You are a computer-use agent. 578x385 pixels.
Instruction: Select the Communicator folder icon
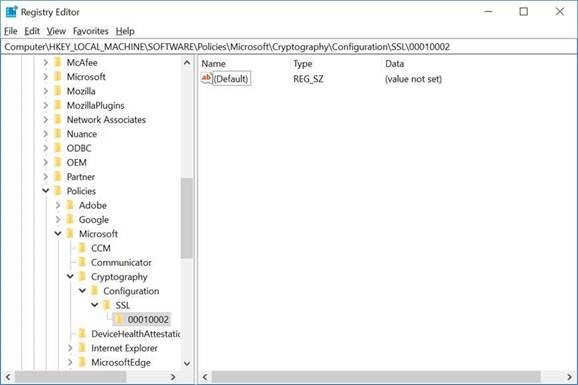[83, 262]
